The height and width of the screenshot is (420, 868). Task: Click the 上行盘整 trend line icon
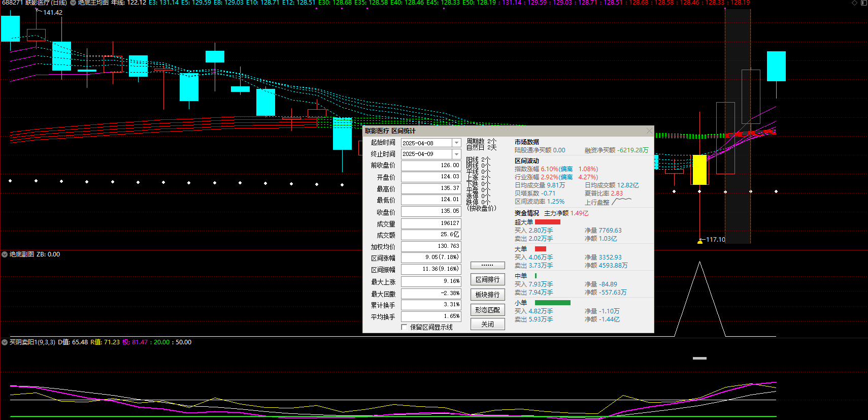pyautogui.click(x=622, y=202)
